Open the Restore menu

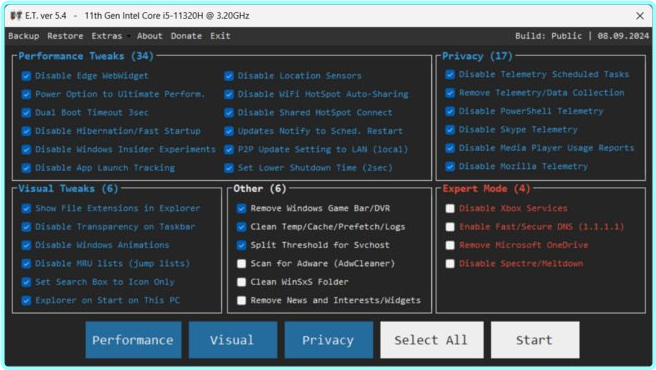coord(65,36)
